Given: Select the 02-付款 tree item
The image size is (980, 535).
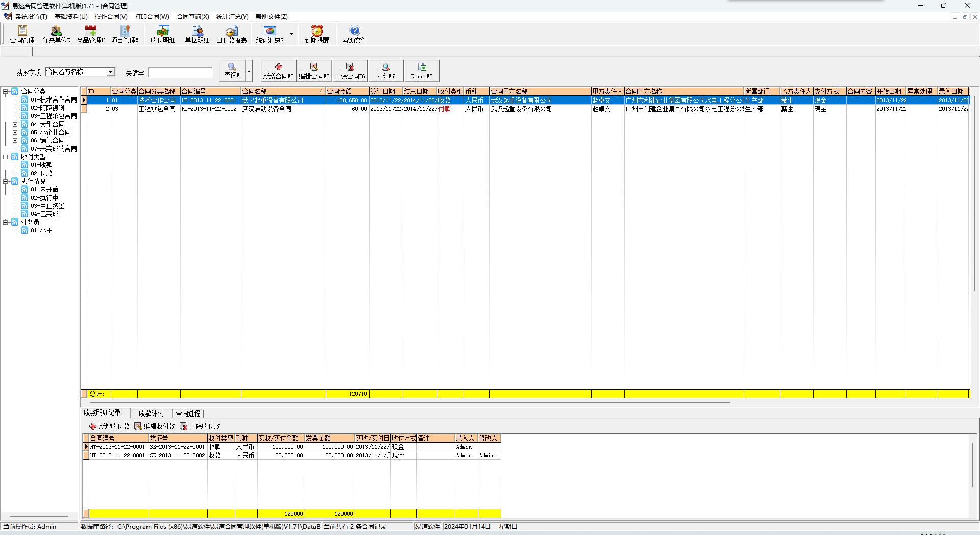Looking at the screenshot, I should point(41,173).
